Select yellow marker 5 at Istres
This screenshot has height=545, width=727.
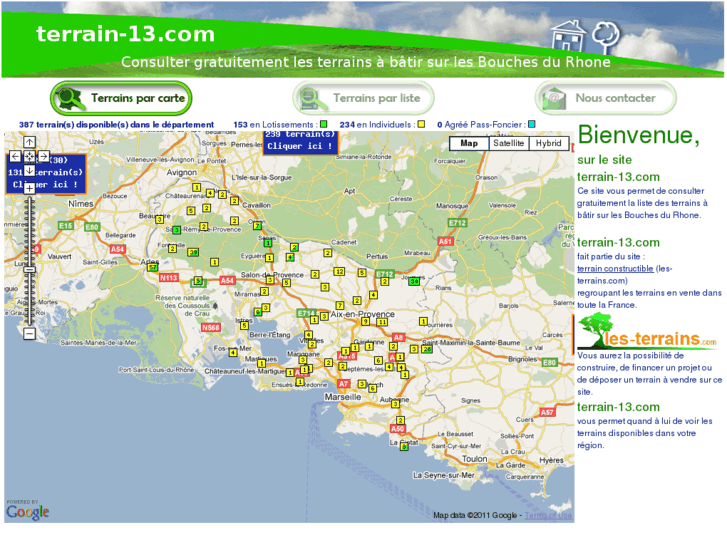coord(244,326)
